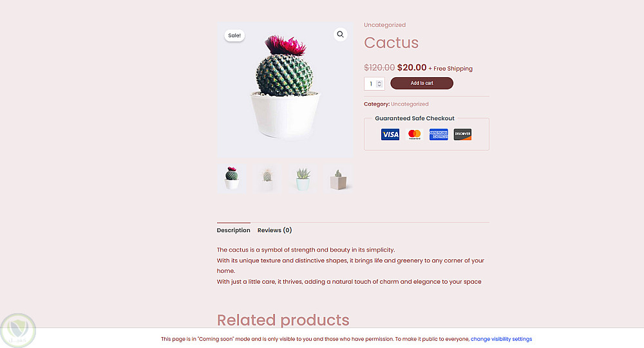
Task: Open the Uncategorized link above the Cactus title
Action: point(384,25)
